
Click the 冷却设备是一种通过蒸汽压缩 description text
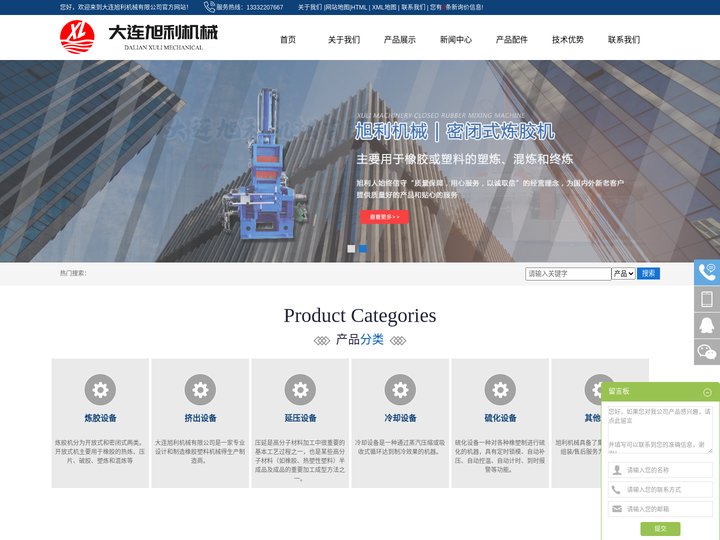pyautogui.click(x=400, y=447)
